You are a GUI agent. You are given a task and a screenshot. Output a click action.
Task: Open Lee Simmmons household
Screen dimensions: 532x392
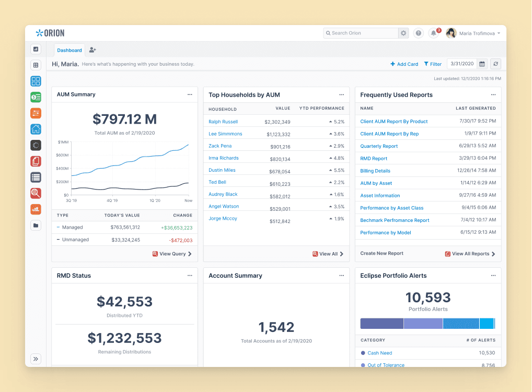click(225, 134)
